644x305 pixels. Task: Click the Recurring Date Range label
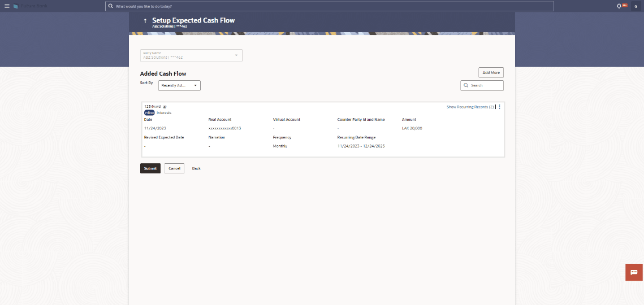(357, 137)
